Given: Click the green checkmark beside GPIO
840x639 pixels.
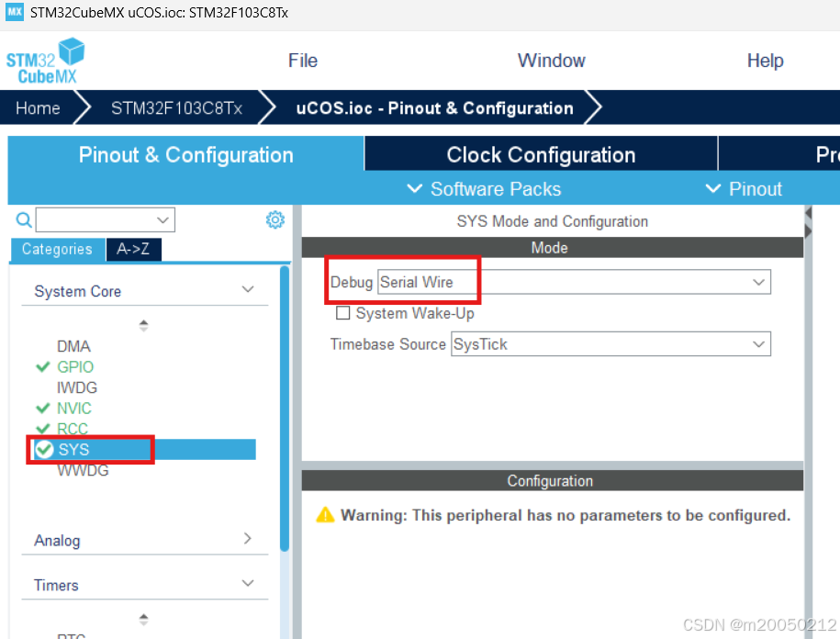Looking at the screenshot, I should click(42, 367).
